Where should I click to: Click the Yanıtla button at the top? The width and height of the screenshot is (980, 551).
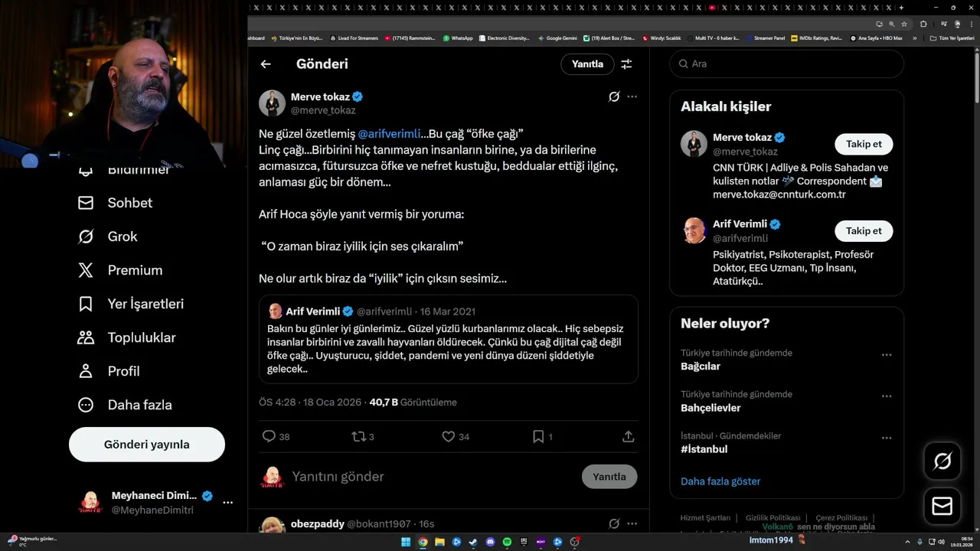coord(587,64)
